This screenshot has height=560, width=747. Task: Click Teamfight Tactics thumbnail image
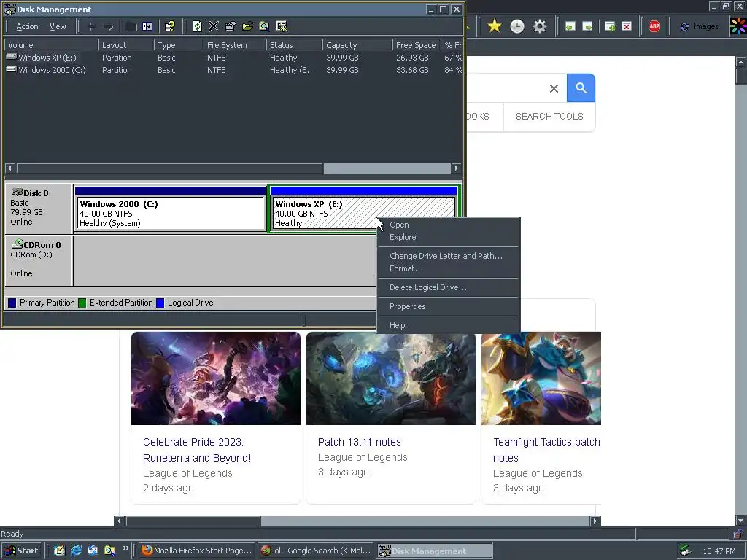pos(541,378)
